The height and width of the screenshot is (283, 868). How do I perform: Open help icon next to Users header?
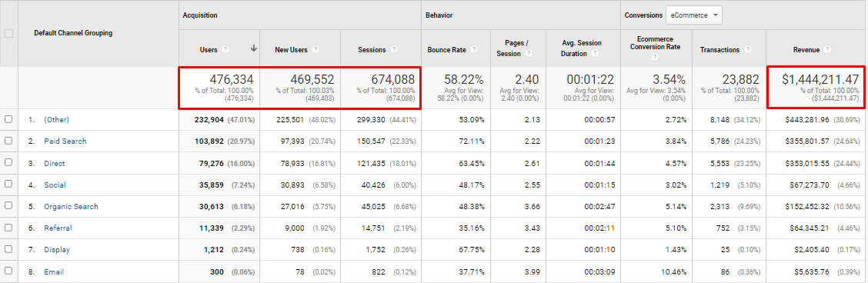(x=225, y=49)
